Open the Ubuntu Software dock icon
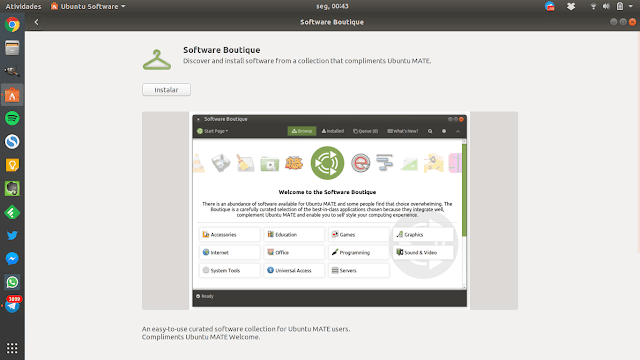The width and height of the screenshot is (640, 360). 12,95
